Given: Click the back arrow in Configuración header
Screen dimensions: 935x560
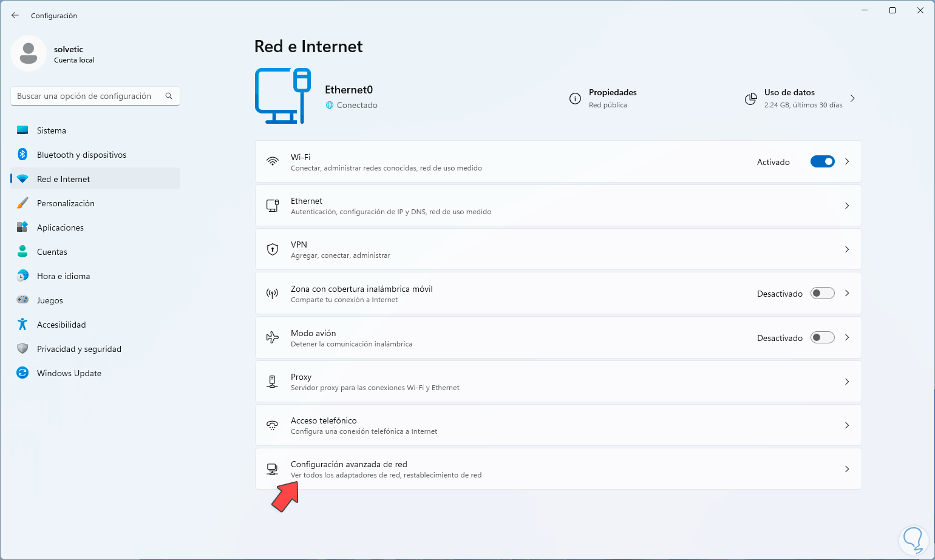Looking at the screenshot, I should coord(15,15).
